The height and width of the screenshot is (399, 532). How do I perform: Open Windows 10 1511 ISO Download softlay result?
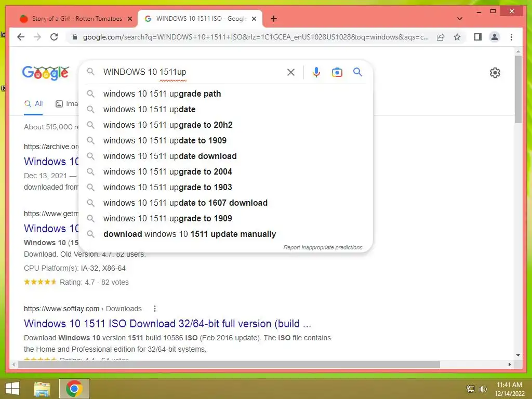pyautogui.click(x=167, y=324)
